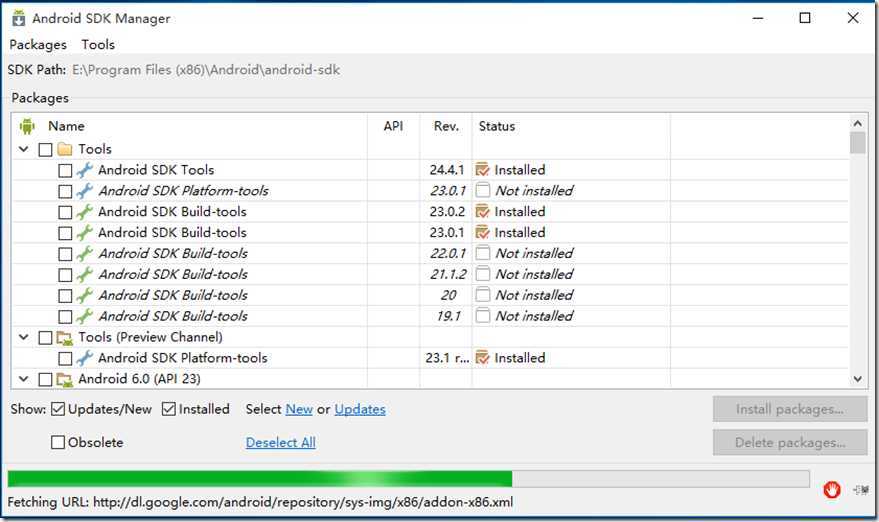Click the Tools (Preview Channel) folder icon
Image resolution: width=879 pixels, height=522 pixels.
coord(65,338)
